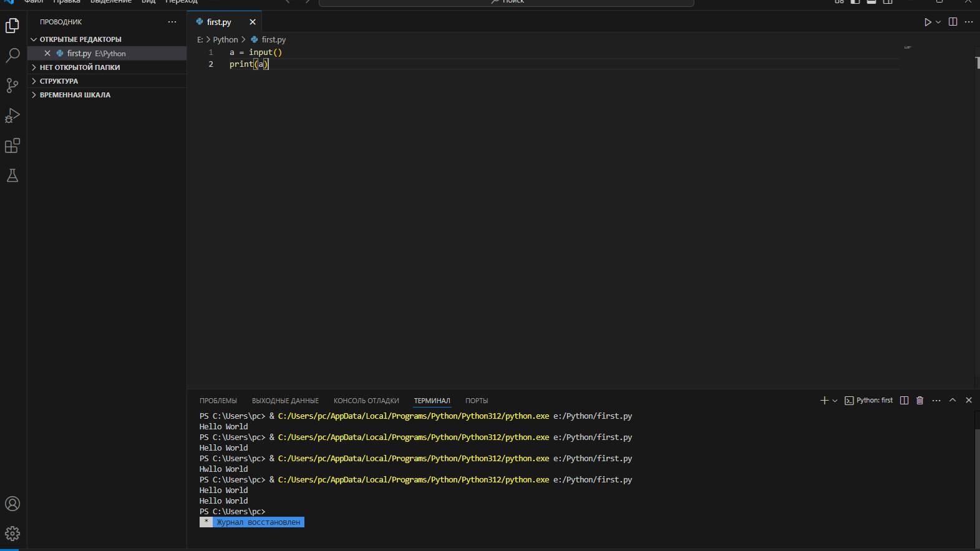This screenshot has height=551, width=980.
Task: Open the Accounts menu icon
Action: click(x=12, y=504)
